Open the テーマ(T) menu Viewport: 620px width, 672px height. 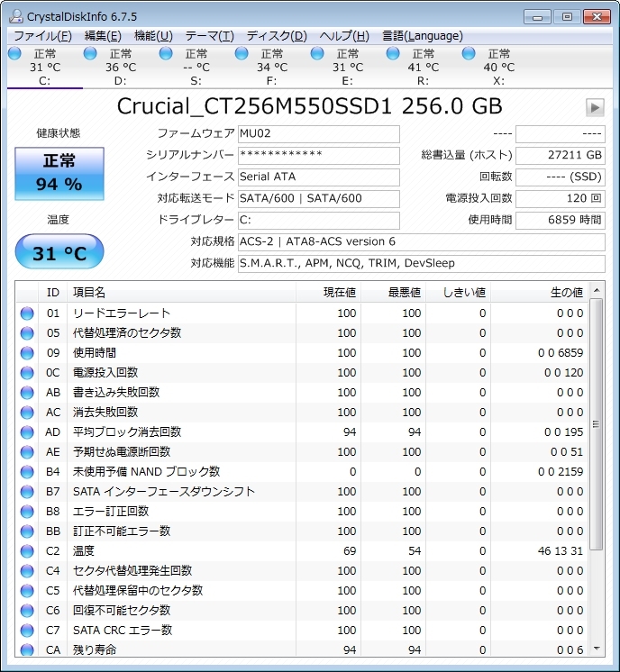(x=209, y=36)
